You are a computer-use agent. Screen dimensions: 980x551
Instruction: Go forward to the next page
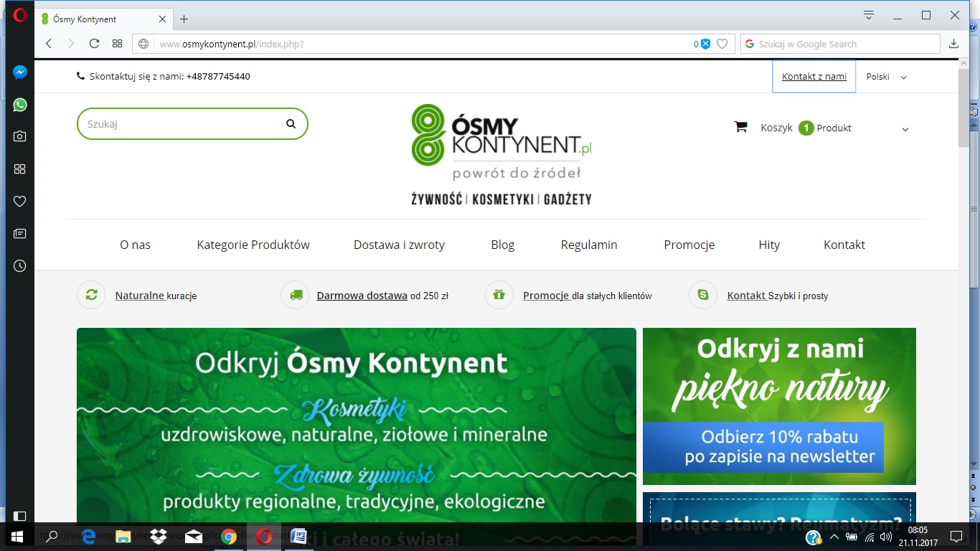(x=71, y=44)
